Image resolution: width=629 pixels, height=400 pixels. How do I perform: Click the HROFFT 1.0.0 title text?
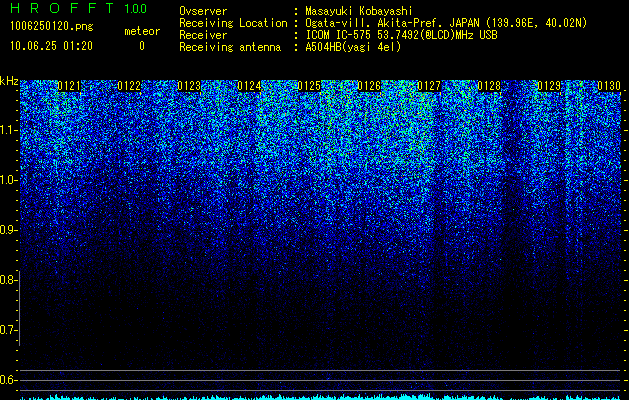point(78,8)
